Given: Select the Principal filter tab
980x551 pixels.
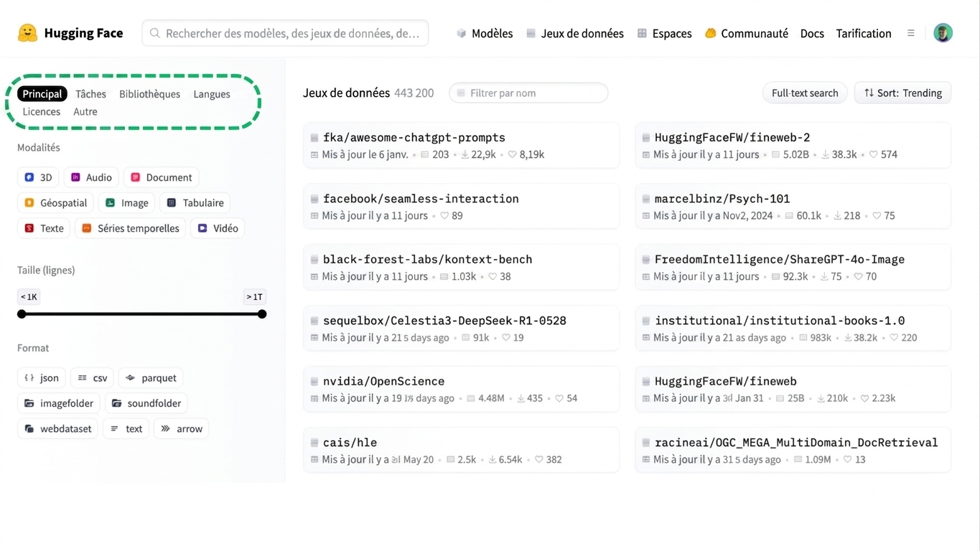Looking at the screenshot, I should coord(42,94).
